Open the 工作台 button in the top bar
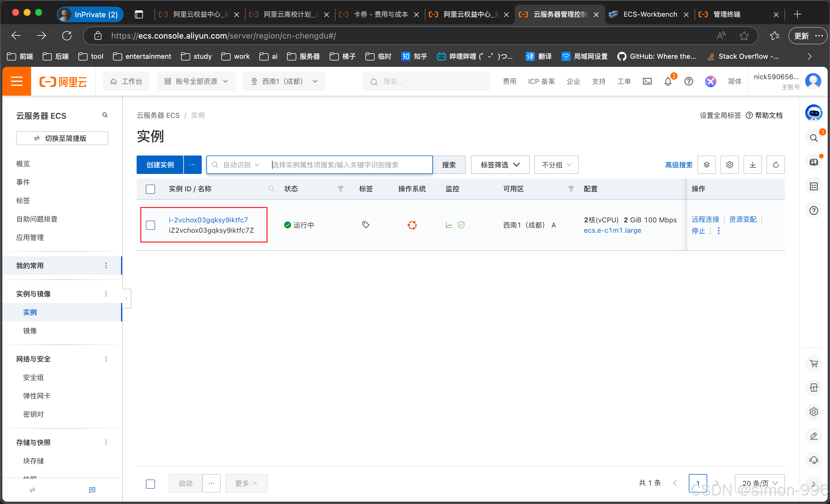Screen dimensions: 830x504 point(126,81)
